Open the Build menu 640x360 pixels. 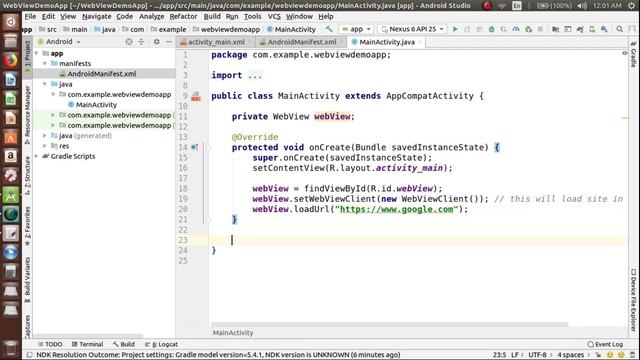[212, 16]
